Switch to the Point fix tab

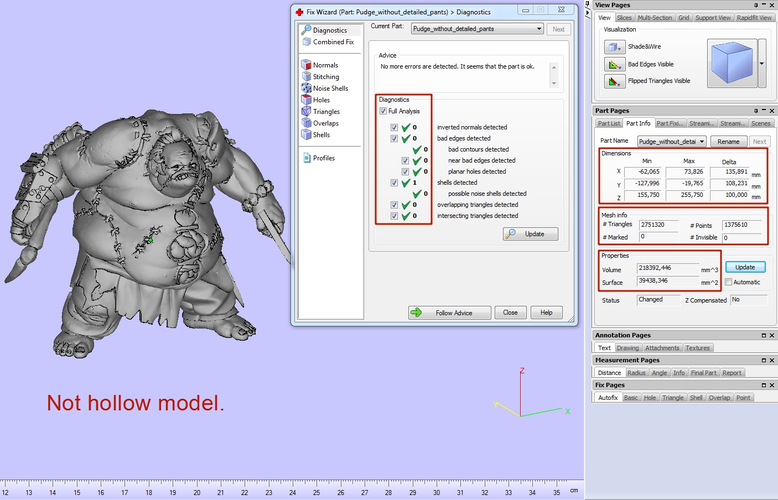tap(743, 398)
